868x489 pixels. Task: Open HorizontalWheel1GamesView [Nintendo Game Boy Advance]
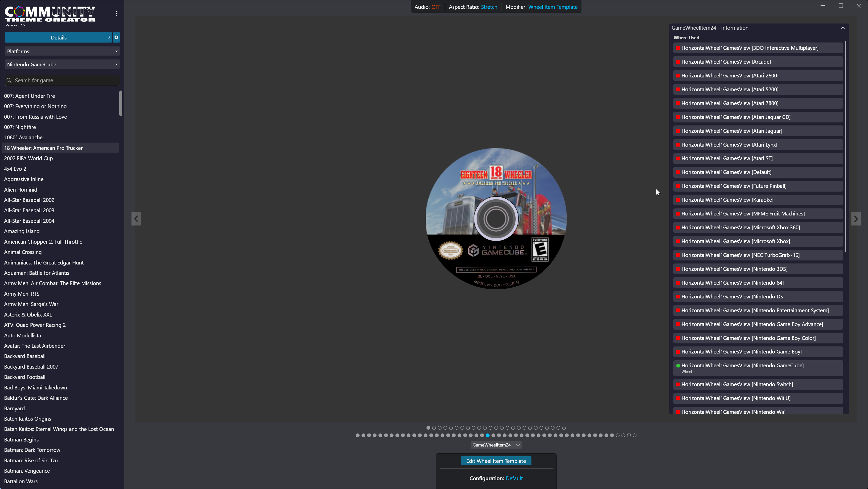click(758, 324)
